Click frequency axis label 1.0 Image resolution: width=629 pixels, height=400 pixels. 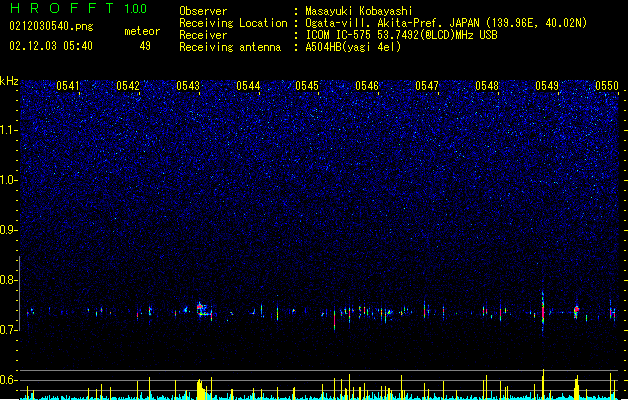click(x=8, y=180)
